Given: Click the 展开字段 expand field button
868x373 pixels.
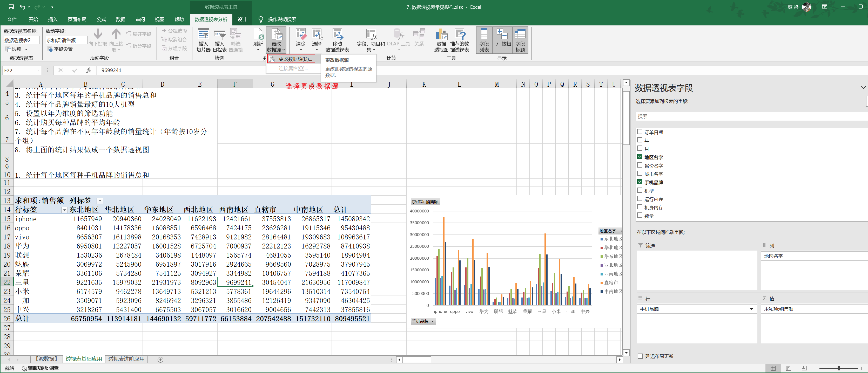Looking at the screenshot, I should (138, 34).
